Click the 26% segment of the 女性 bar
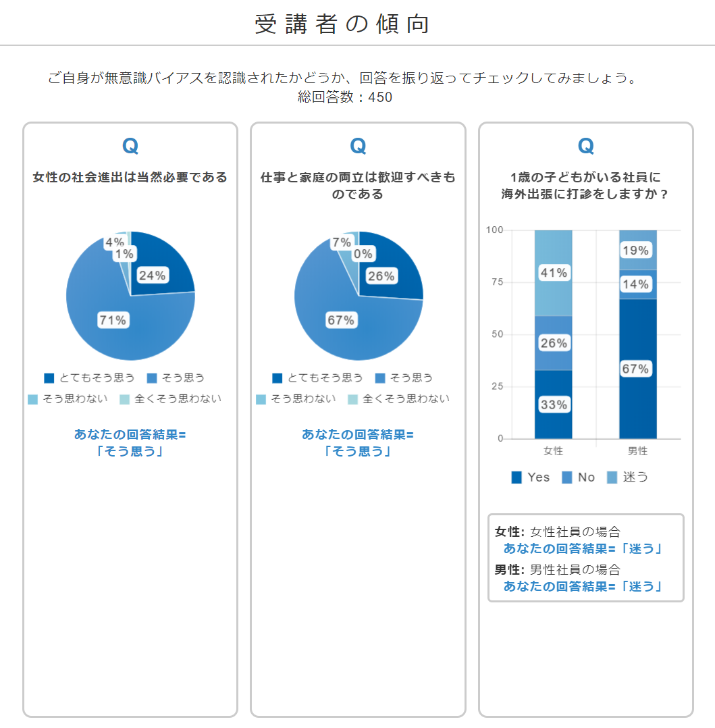The width and height of the screenshot is (715, 728). pyautogui.click(x=554, y=343)
